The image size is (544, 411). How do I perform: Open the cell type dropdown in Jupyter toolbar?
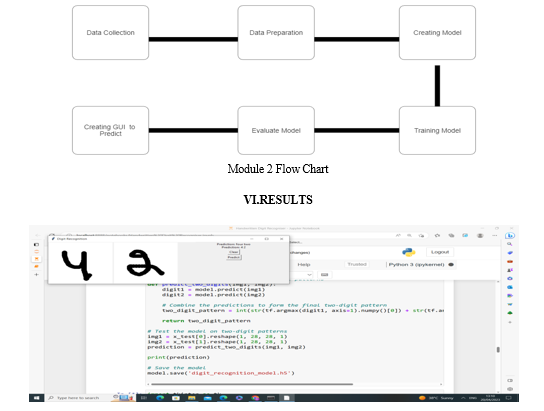pyautogui.click(x=301, y=275)
